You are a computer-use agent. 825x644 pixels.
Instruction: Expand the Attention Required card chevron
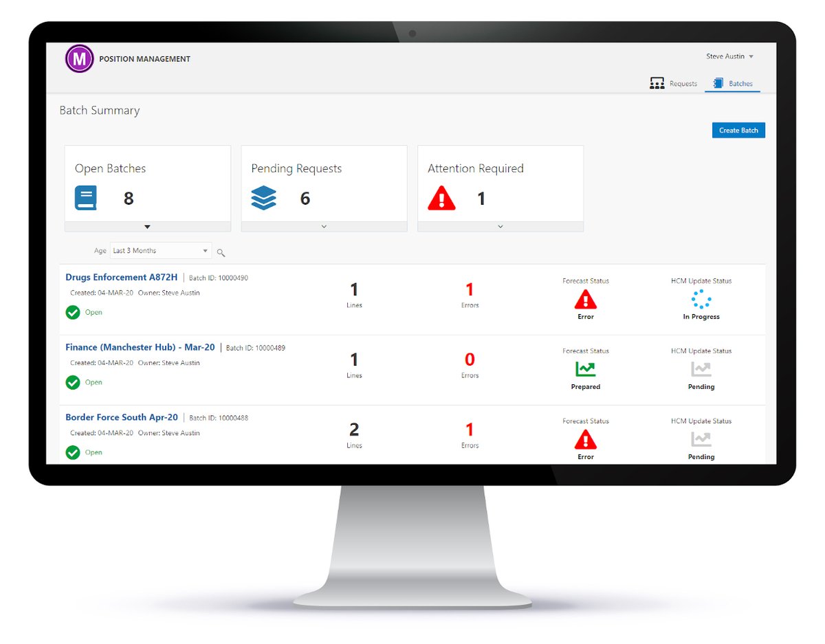[500, 227]
